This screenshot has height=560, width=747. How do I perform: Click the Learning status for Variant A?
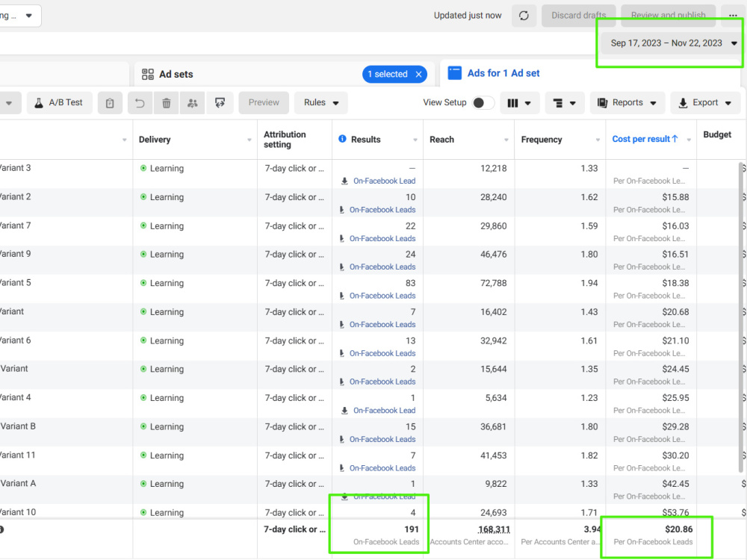tap(162, 484)
